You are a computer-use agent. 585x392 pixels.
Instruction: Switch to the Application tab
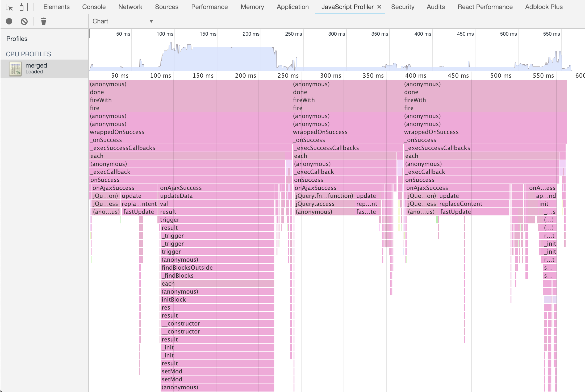[x=292, y=7]
